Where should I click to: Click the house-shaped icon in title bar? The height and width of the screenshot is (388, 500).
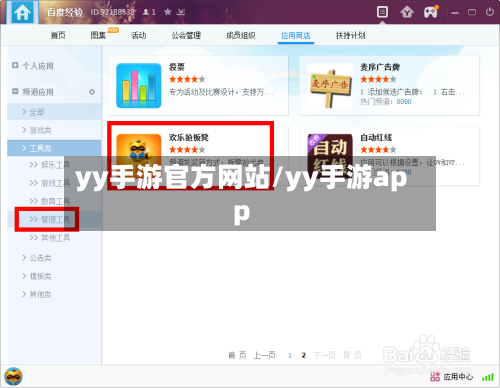pyautogui.click(x=407, y=12)
